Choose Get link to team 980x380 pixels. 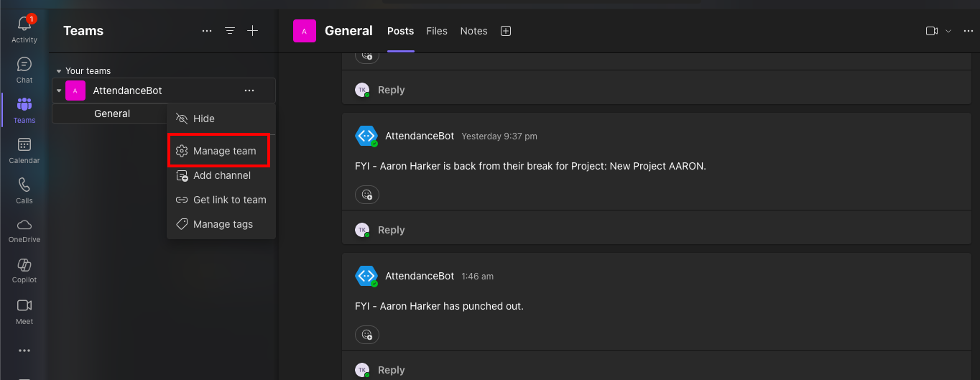221,200
